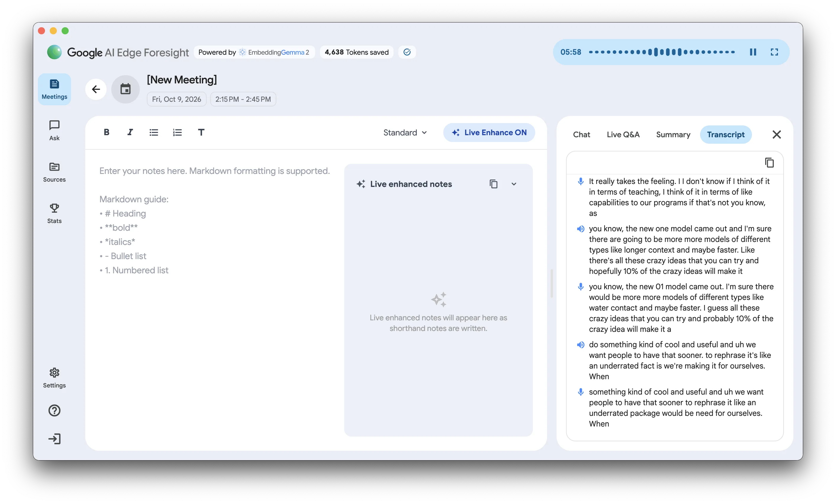Turn off Live Enhance
This screenshot has width=836, height=504.
[489, 133]
